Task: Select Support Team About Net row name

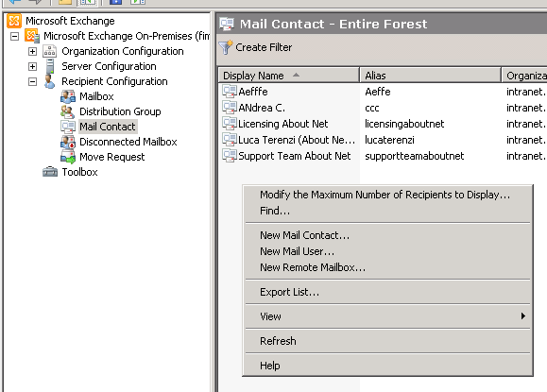Action: click(x=294, y=156)
